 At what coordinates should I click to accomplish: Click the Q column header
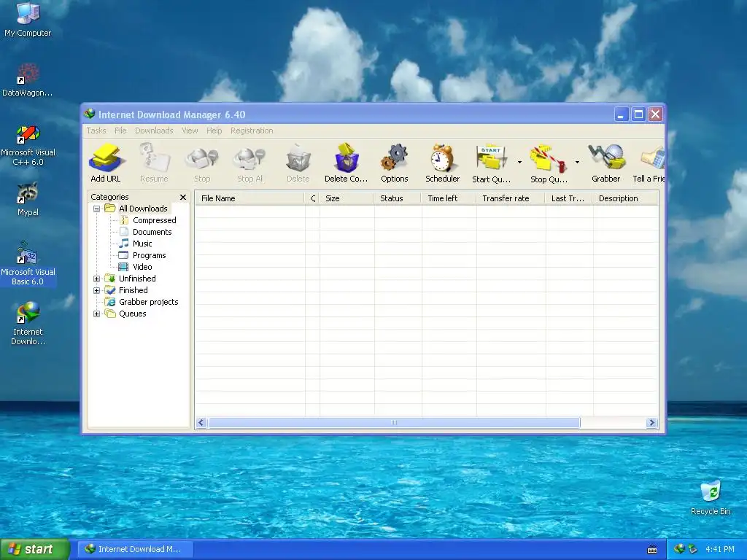[x=312, y=198]
